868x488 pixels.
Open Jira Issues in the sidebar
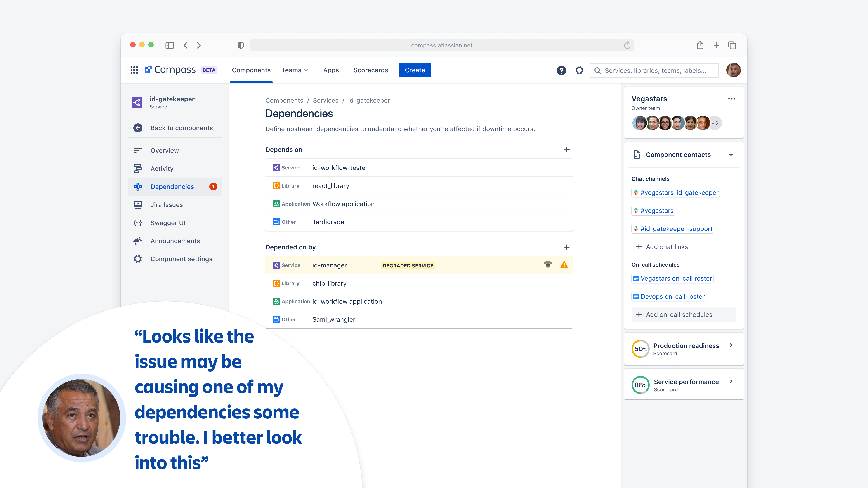click(175, 204)
